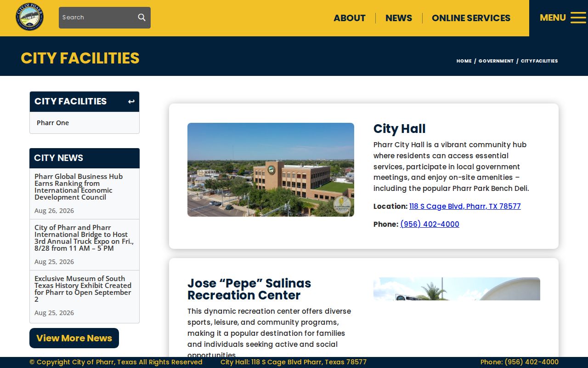Image resolution: width=588 pixels, height=368 pixels.
Task: Click the Jose "Pepe" Salinas Recreation Center heading
Action: click(249, 289)
